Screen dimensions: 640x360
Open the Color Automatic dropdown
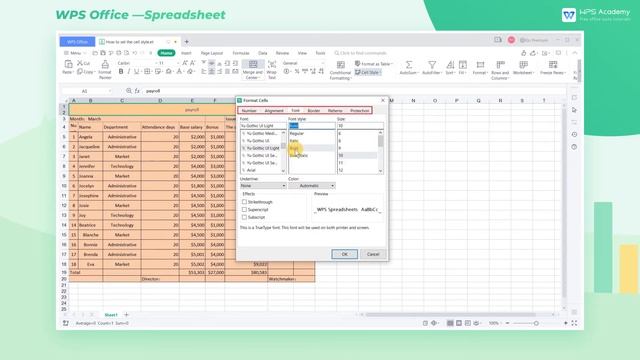coord(312,186)
